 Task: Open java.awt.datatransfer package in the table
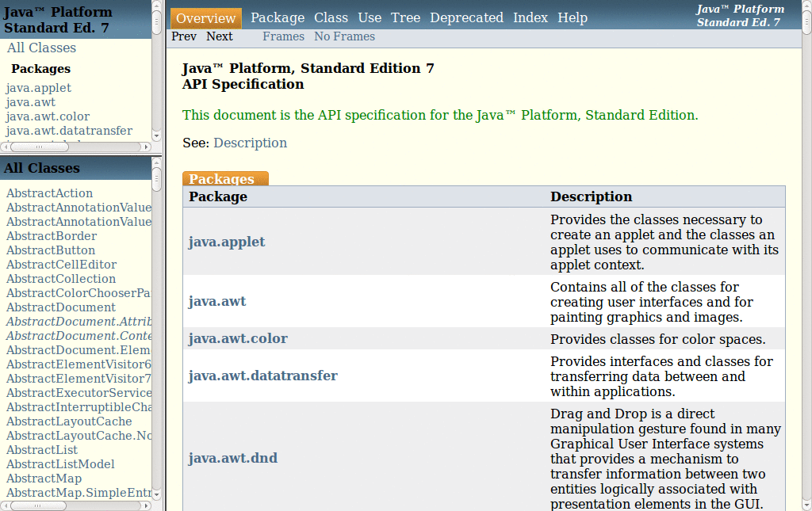click(x=262, y=376)
